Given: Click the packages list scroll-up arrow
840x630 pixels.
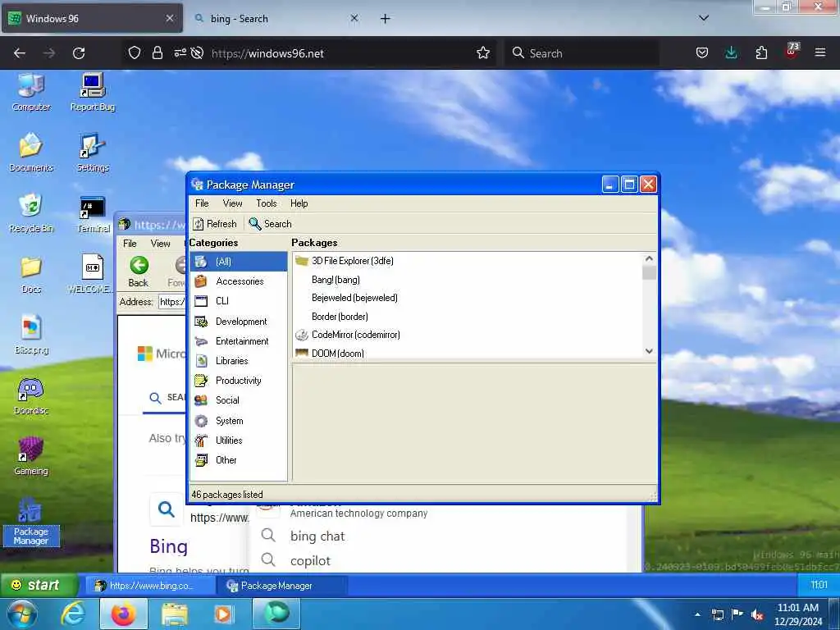Looking at the screenshot, I should point(649,258).
